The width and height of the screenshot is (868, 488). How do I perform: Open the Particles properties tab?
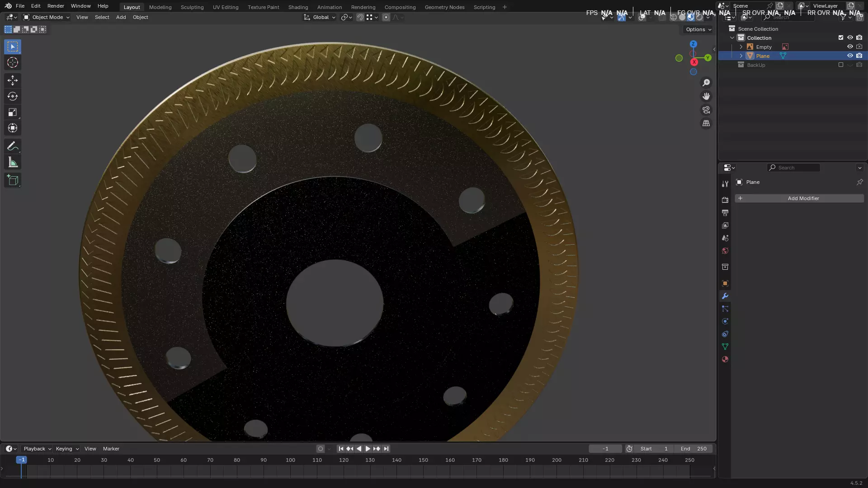point(725,309)
